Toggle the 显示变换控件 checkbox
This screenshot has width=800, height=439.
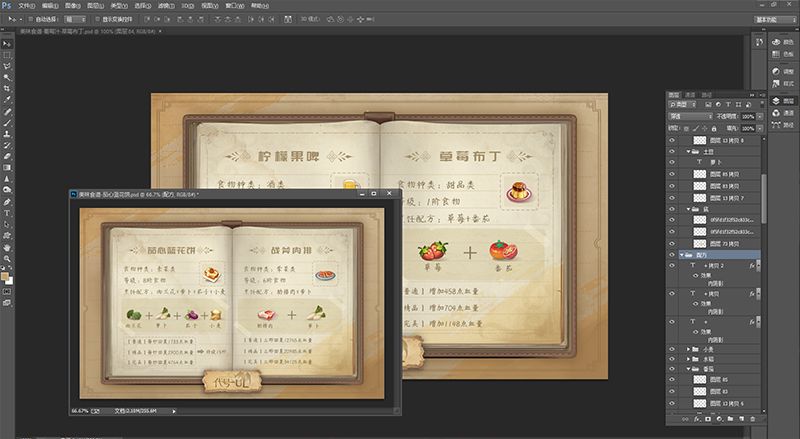pyautogui.click(x=98, y=19)
